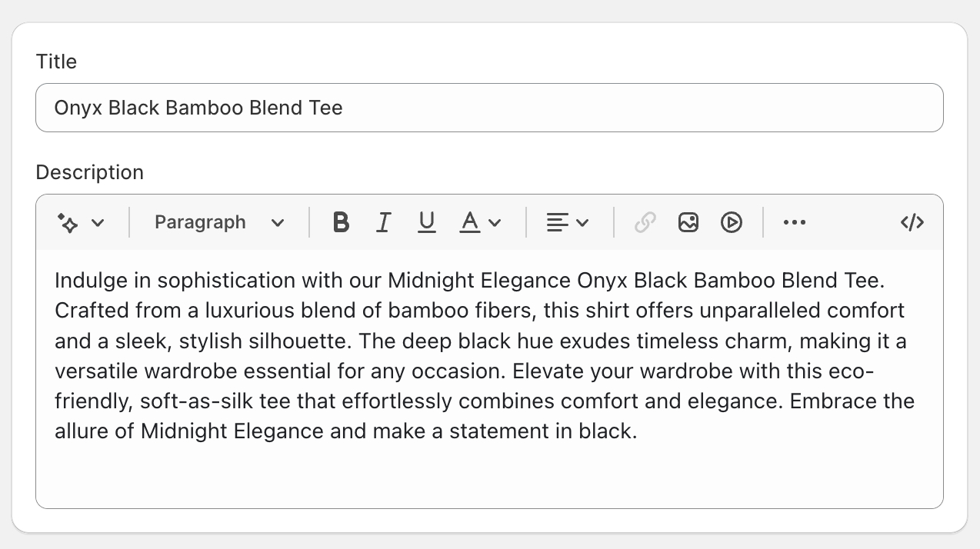This screenshot has height=549, width=980.
Task: Expand the AI assistant chevron
Action: 98,222
